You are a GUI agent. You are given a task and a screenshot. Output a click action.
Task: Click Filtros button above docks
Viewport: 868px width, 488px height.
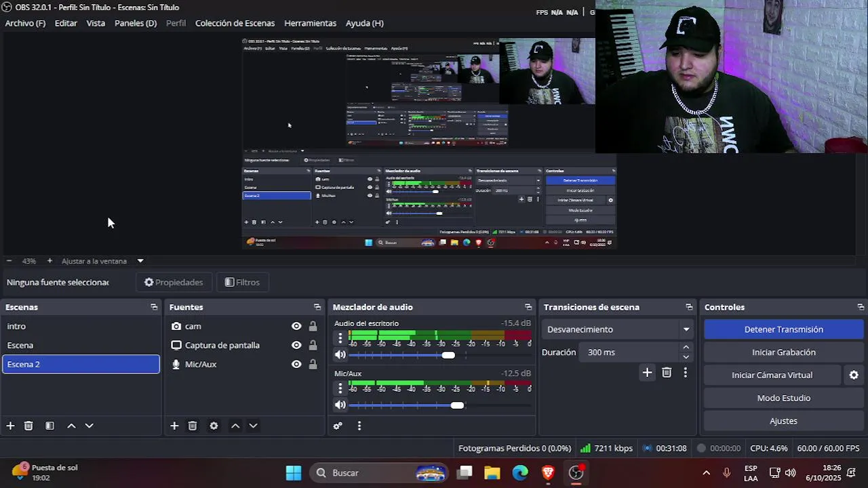click(x=242, y=282)
